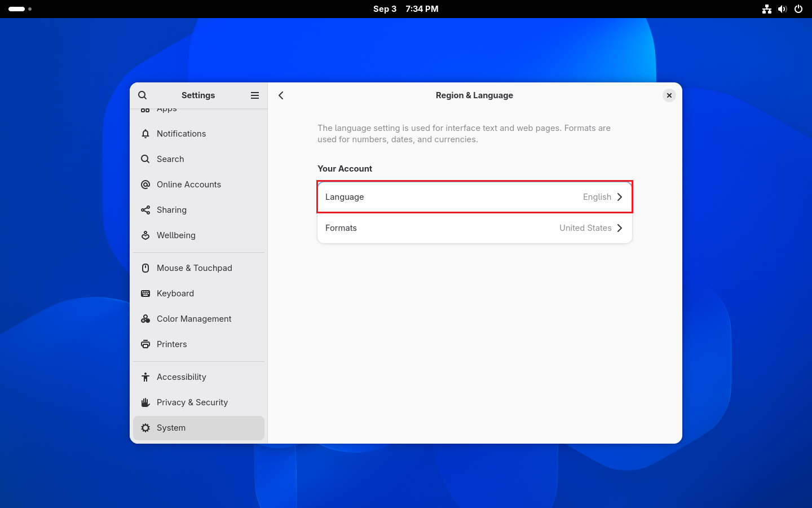
Task: Open the Settings hamburger menu
Action: point(255,95)
